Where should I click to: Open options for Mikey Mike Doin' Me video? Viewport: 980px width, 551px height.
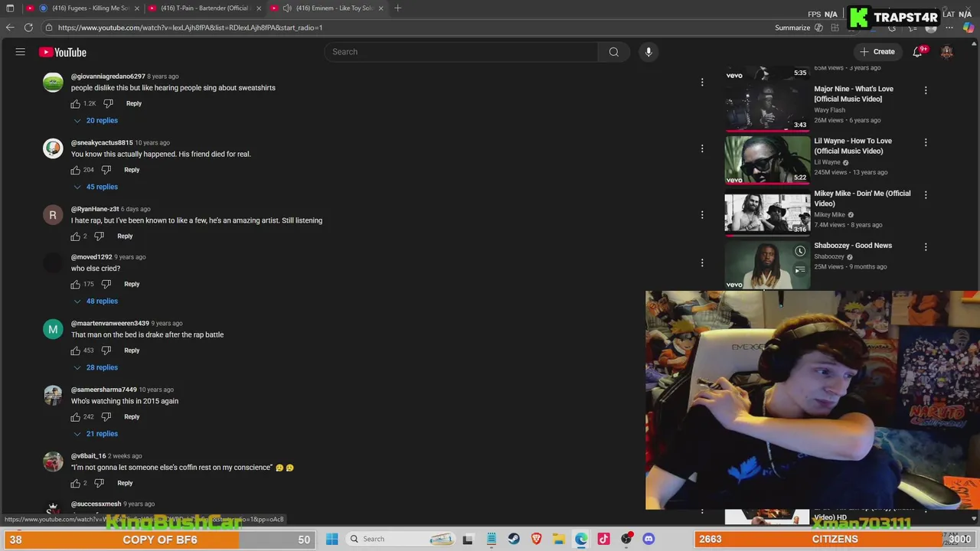[x=926, y=195]
